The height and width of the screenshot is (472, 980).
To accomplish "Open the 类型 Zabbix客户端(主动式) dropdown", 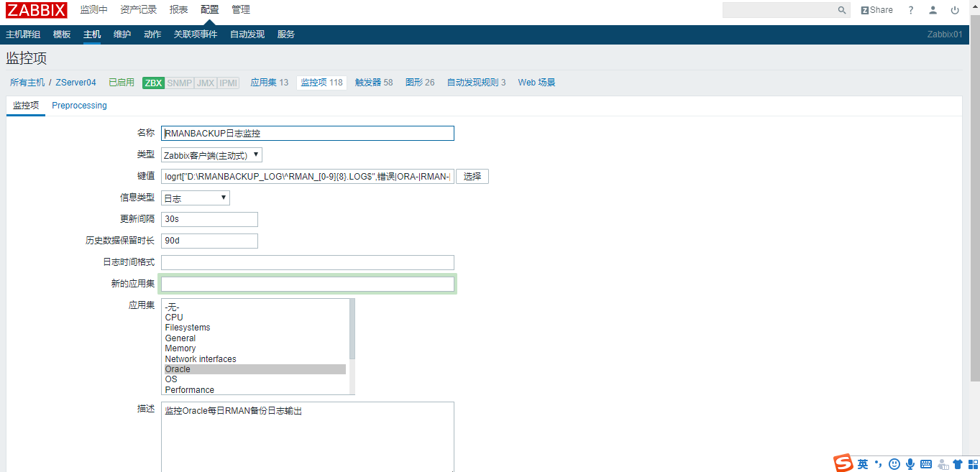I will (x=211, y=154).
